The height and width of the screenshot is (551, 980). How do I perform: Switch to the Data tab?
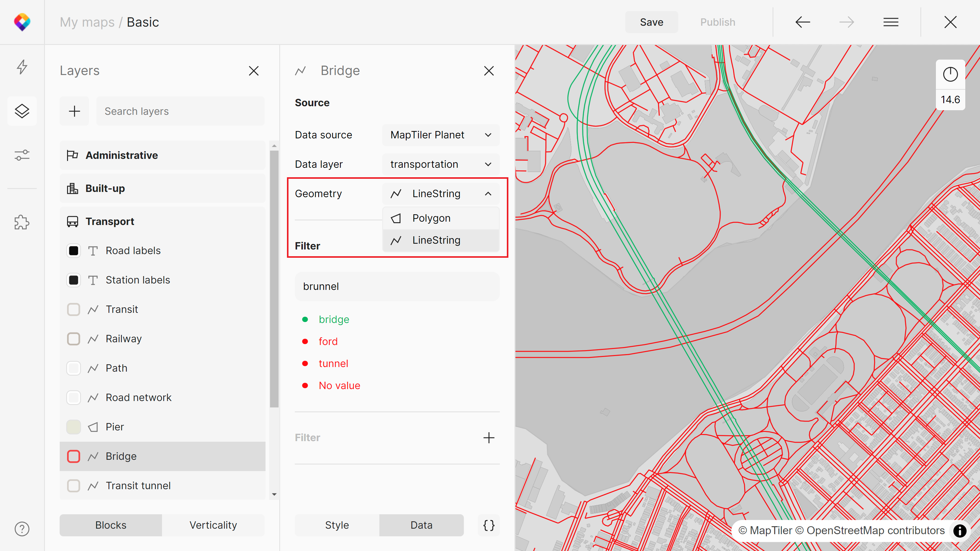421,525
